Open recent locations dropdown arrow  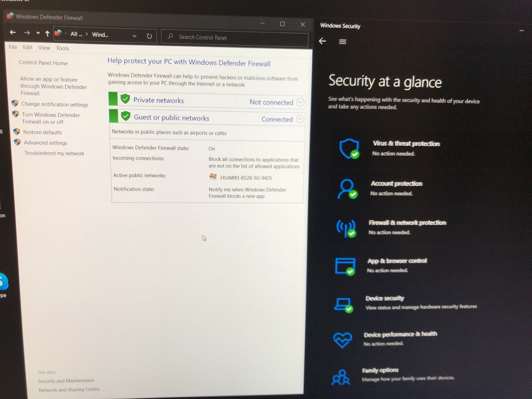coord(38,33)
